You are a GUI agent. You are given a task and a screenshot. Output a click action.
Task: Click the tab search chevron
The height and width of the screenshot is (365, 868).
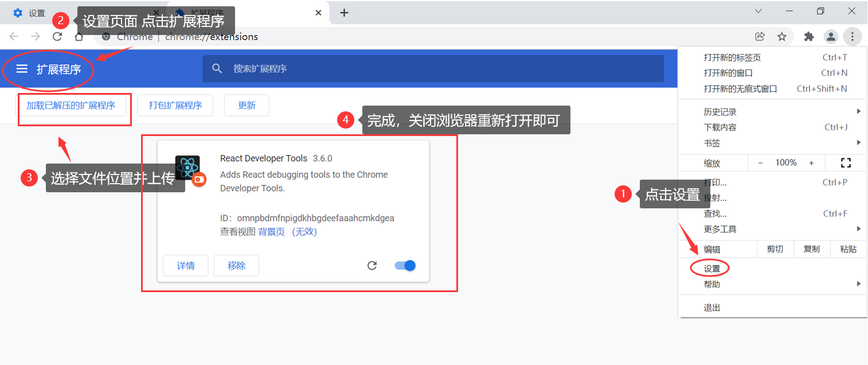tap(758, 11)
